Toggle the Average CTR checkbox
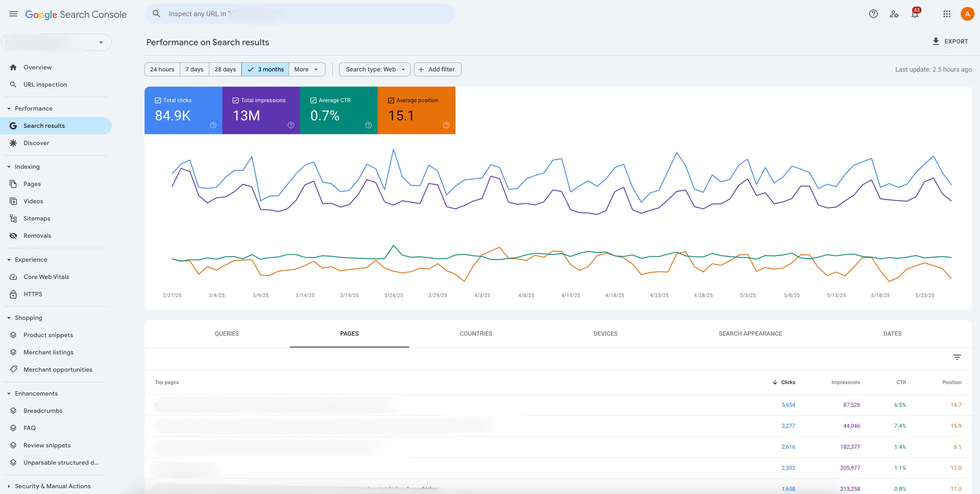The width and height of the screenshot is (980, 494). click(x=313, y=100)
